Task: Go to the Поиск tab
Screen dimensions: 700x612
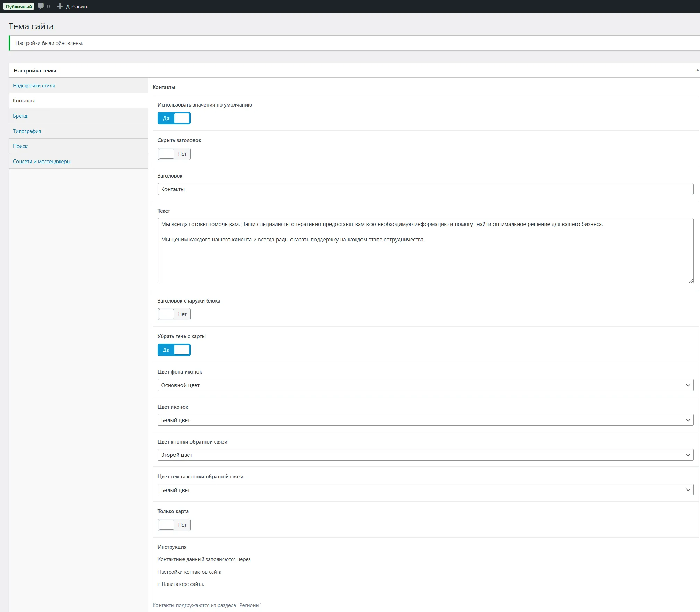Action: (x=20, y=146)
